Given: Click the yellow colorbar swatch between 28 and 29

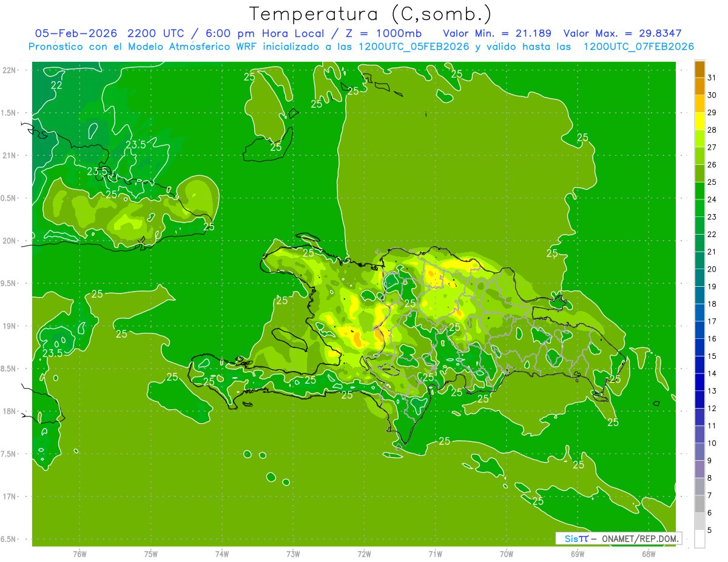Looking at the screenshot, I should [x=699, y=122].
